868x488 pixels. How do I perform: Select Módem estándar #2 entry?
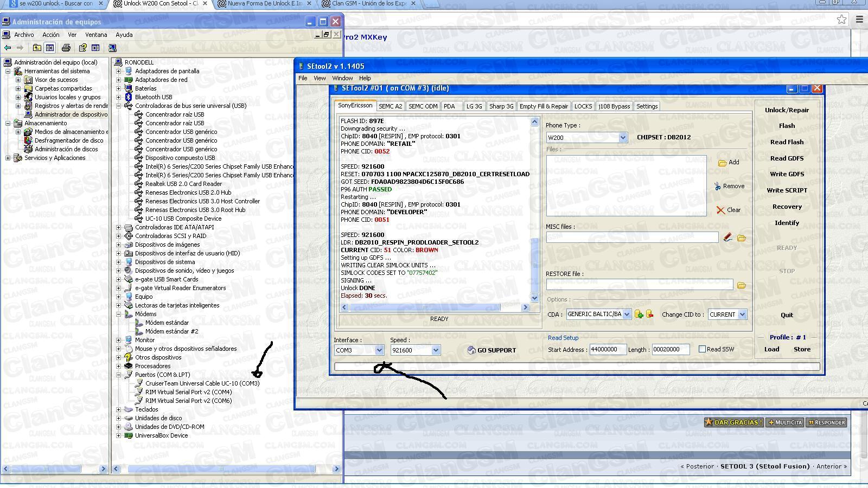click(171, 331)
